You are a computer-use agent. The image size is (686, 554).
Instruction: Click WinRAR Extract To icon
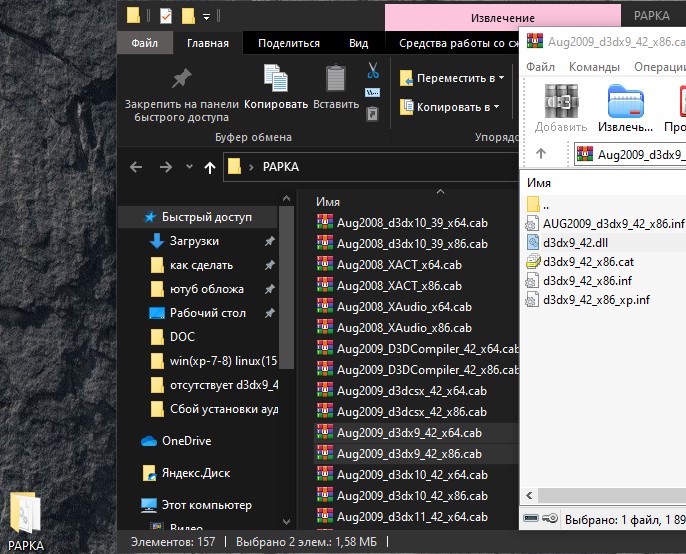pyautogui.click(x=626, y=101)
